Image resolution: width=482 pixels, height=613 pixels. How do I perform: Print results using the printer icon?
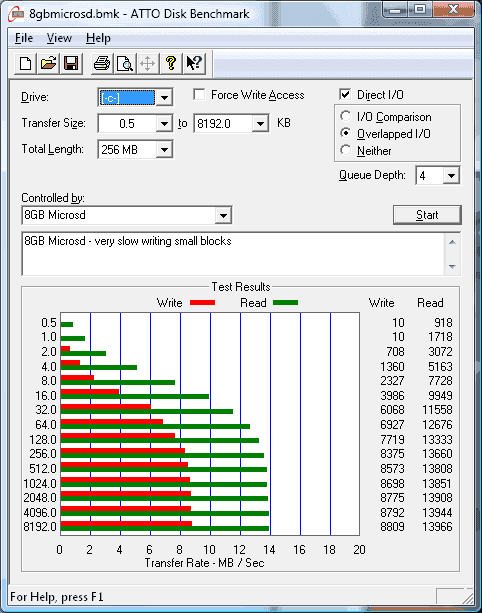(x=102, y=63)
